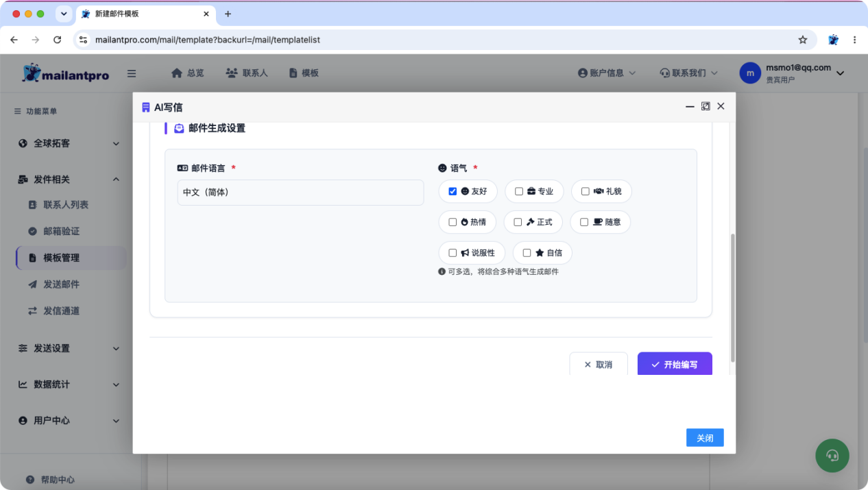
Task: Close the 新建邮件模板 browser tab
Action: click(x=206, y=14)
